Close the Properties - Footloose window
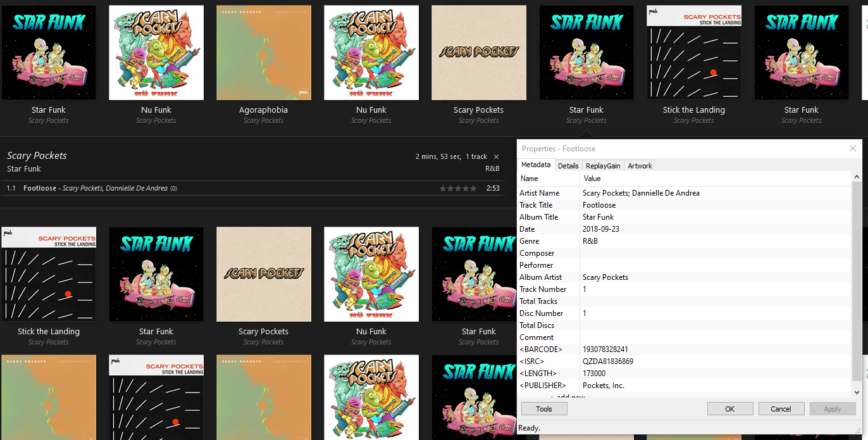Screen dimensions: 868x440 click(x=853, y=149)
